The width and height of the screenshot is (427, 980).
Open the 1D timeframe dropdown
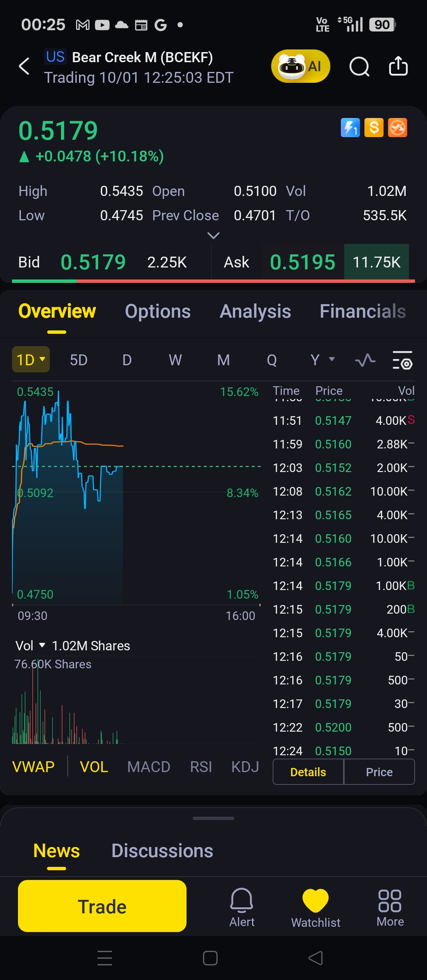31,360
